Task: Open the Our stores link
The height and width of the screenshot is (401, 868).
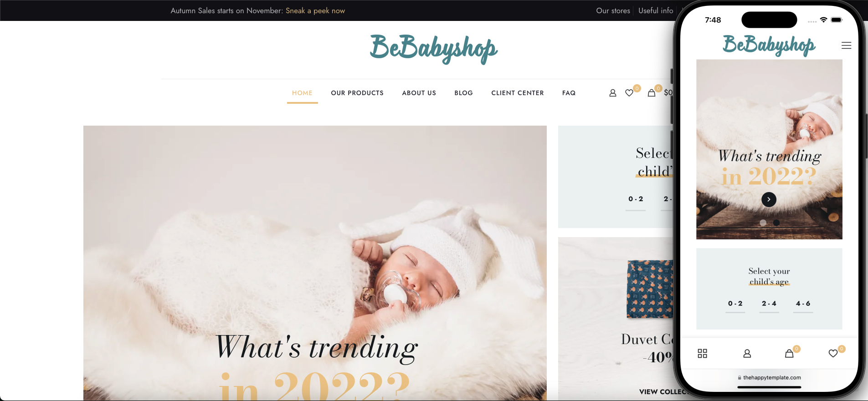Action: tap(613, 10)
